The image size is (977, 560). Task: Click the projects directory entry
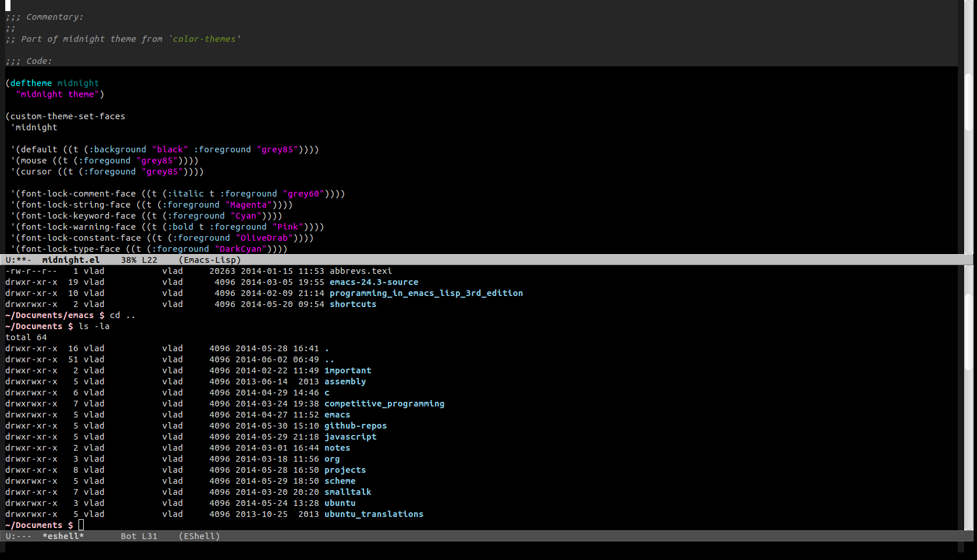[x=345, y=470]
